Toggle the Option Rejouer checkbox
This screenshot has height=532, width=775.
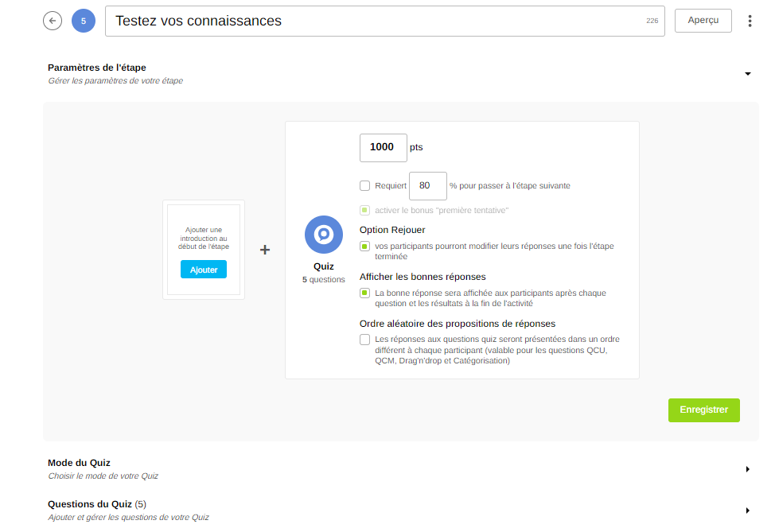(x=365, y=247)
